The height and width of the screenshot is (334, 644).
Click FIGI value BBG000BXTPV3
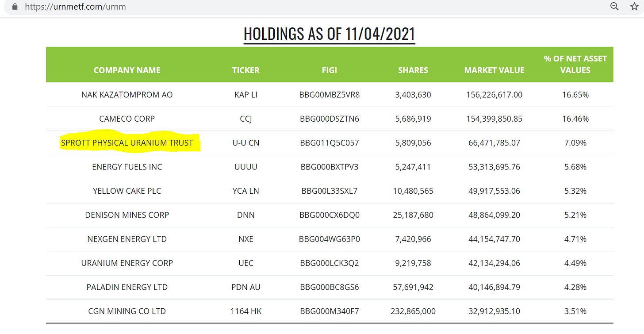(330, 167)
